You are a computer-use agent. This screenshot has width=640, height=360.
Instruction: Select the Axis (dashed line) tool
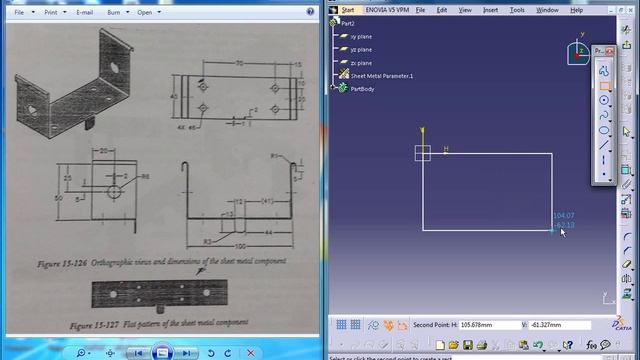click(x=604, y=160)
